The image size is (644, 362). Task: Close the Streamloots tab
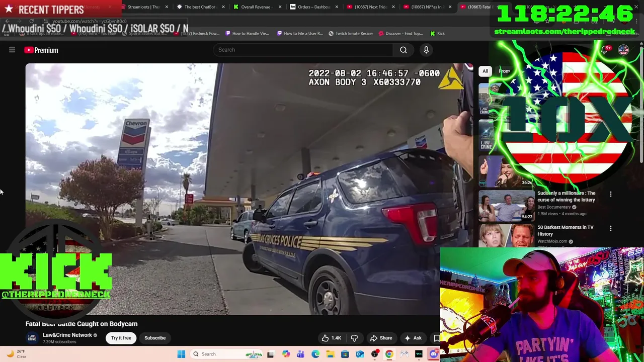(167, 7)
